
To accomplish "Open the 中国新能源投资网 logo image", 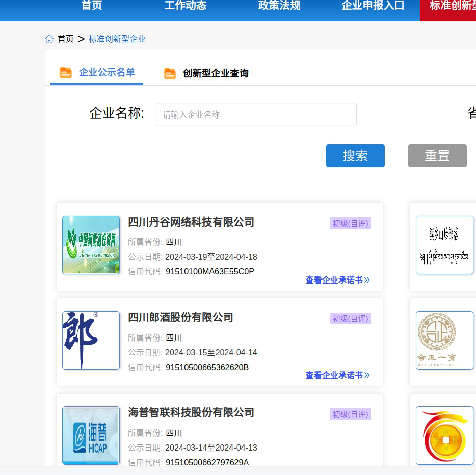I will pyautogui.click(x=91, y=245).
